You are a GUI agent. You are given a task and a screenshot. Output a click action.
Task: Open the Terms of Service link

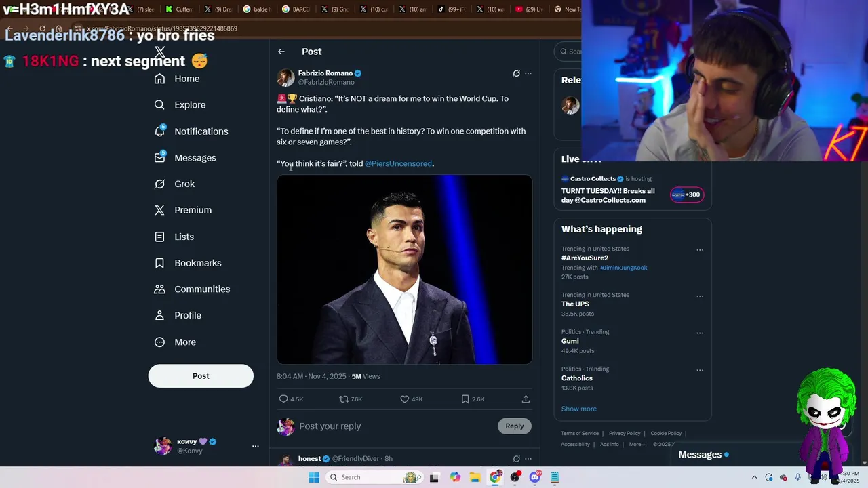pyautogui.click(x=580, y=434)
